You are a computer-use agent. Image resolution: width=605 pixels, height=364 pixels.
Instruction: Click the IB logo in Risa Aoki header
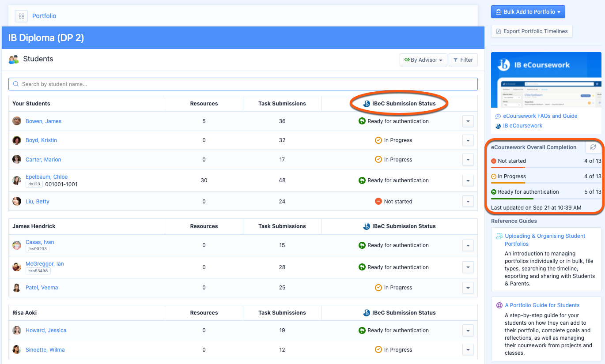367,313
